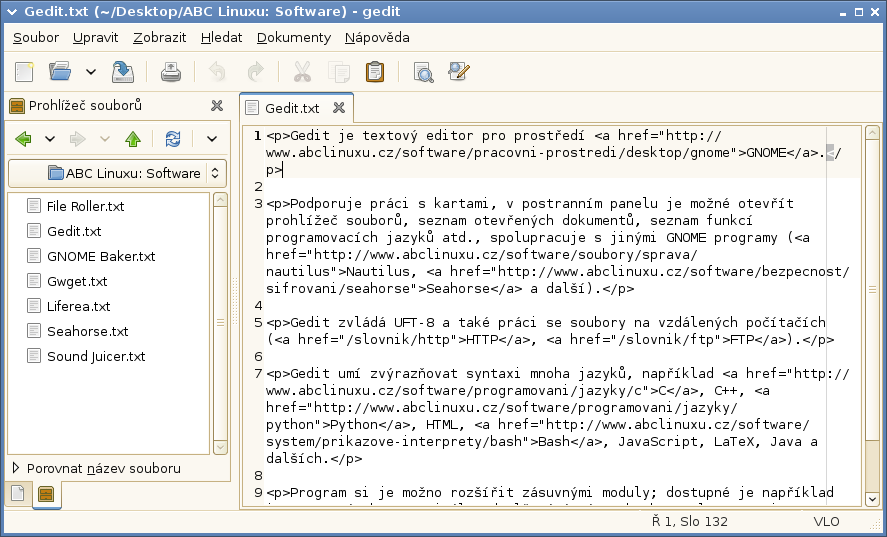Show more file browser toolbar options arrow

(212, 139)
